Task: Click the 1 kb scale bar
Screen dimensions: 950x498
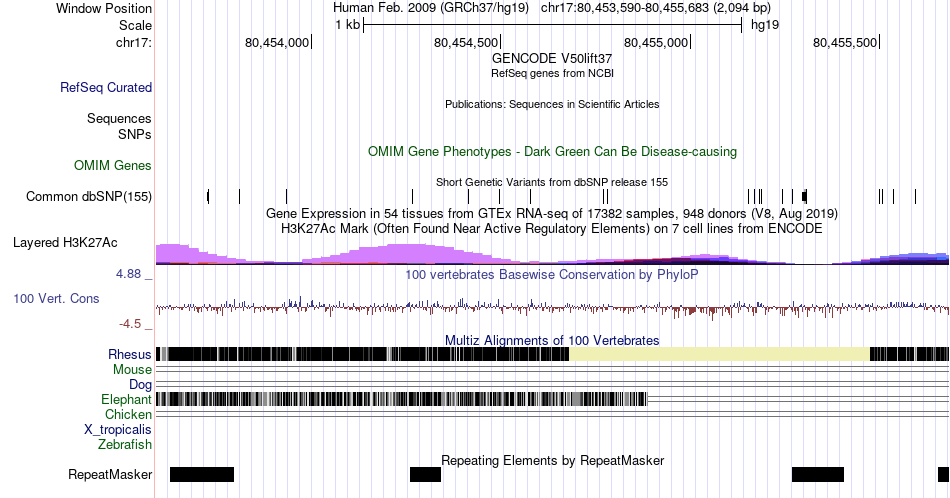Action: pyautogui.click(x=553, y=25)
